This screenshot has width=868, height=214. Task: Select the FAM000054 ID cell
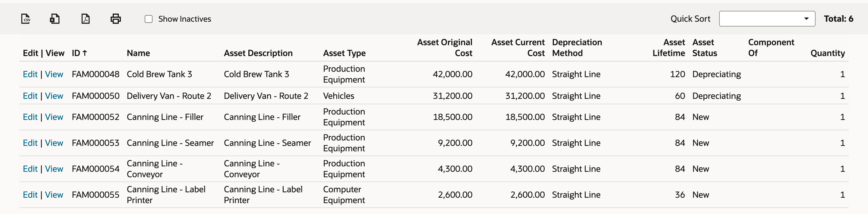coord(95,169)
